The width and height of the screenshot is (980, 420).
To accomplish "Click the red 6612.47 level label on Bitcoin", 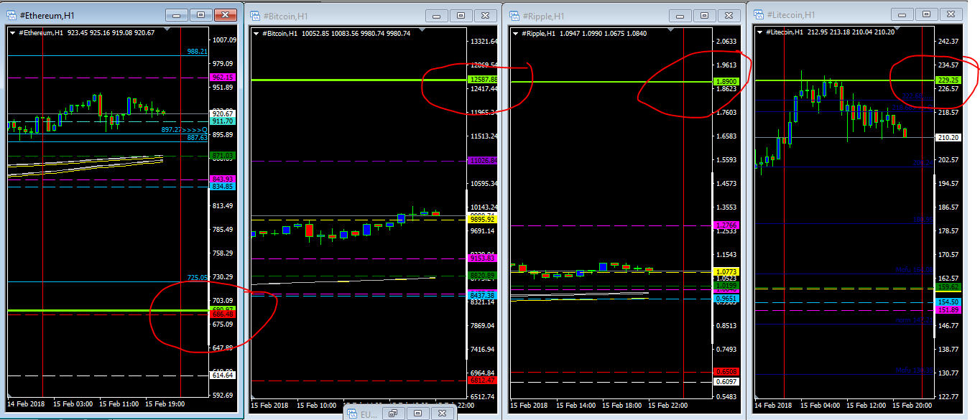I will [x=483, y=381].
